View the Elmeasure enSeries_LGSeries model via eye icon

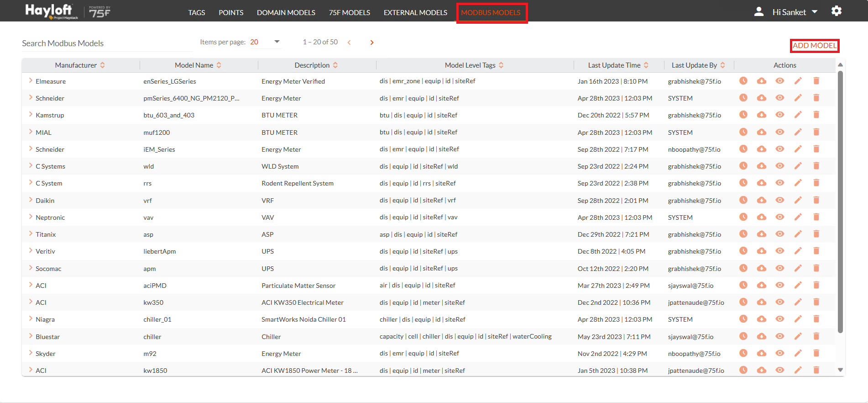pos(780,81)
